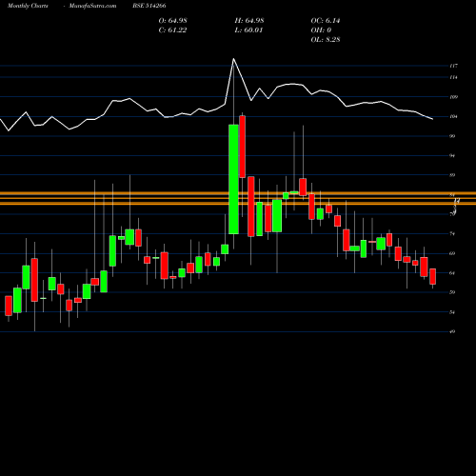Click the 'OH: 0' value

[321, 30]
